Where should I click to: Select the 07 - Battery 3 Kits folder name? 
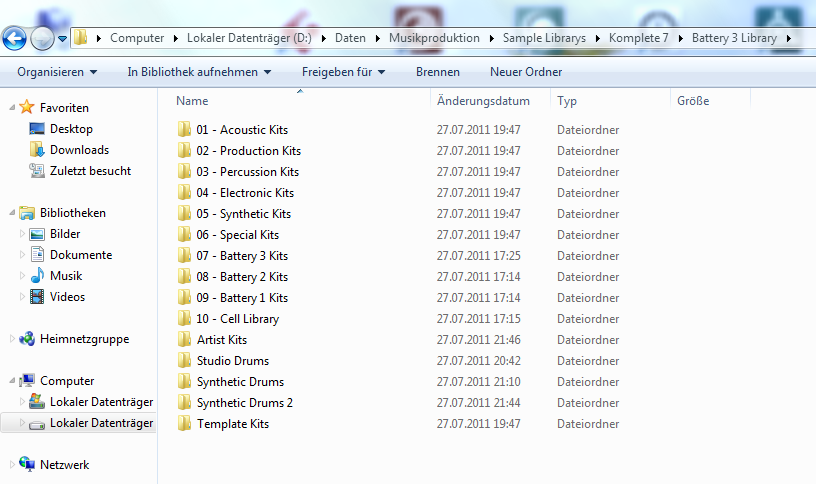pos(242,256)
